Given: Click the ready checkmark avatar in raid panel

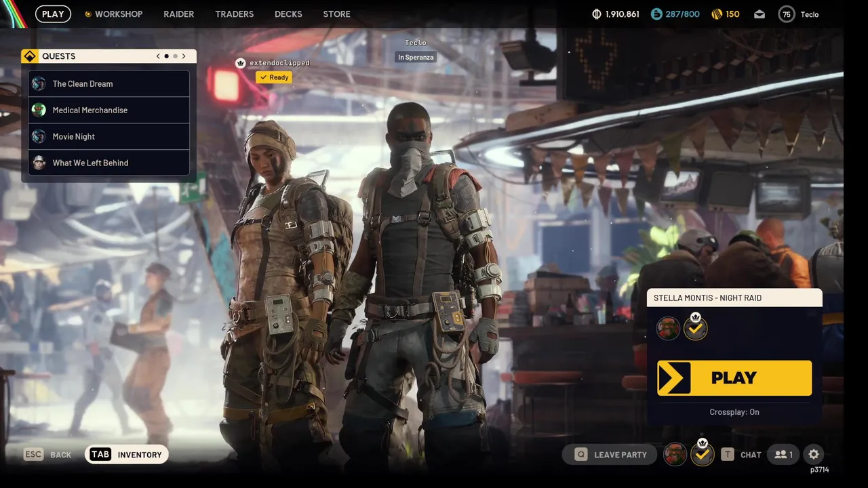Looking at the screenshot, I should coord(695,329).
